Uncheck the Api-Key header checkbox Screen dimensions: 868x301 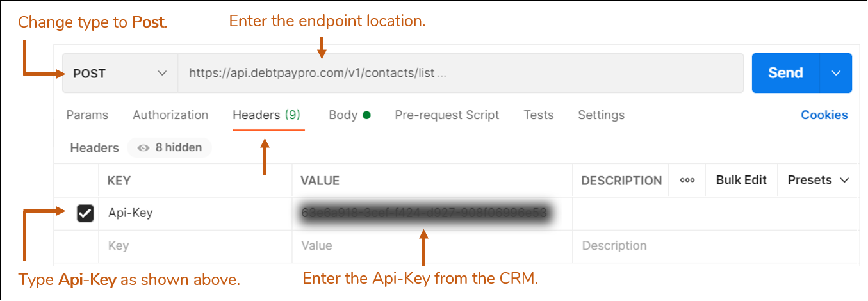coord(85,213)
